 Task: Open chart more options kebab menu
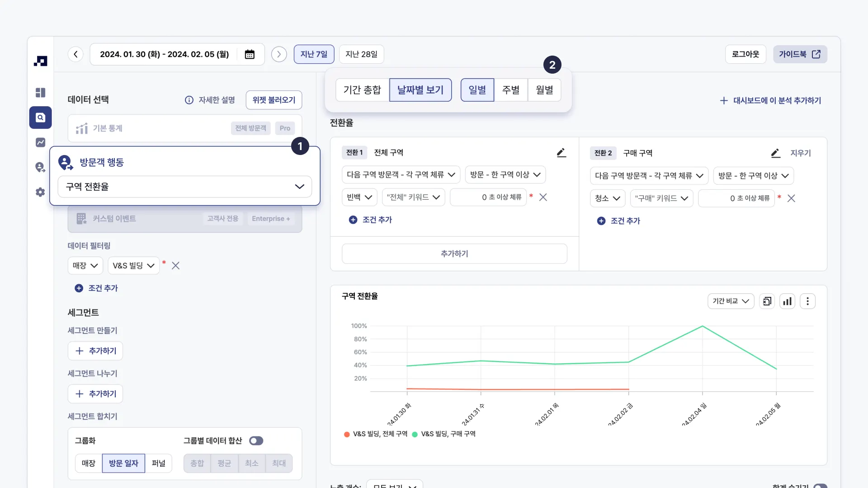pos(807,301)
